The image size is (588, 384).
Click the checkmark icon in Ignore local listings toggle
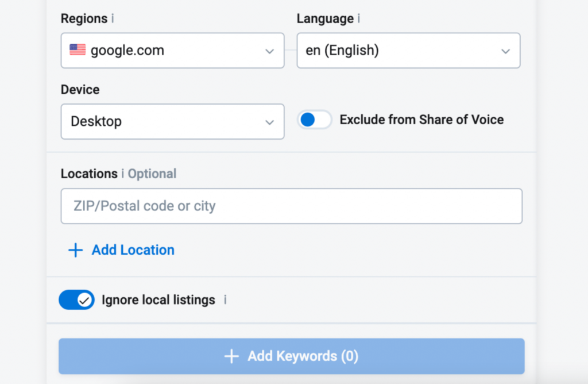(x=84, y=299)
